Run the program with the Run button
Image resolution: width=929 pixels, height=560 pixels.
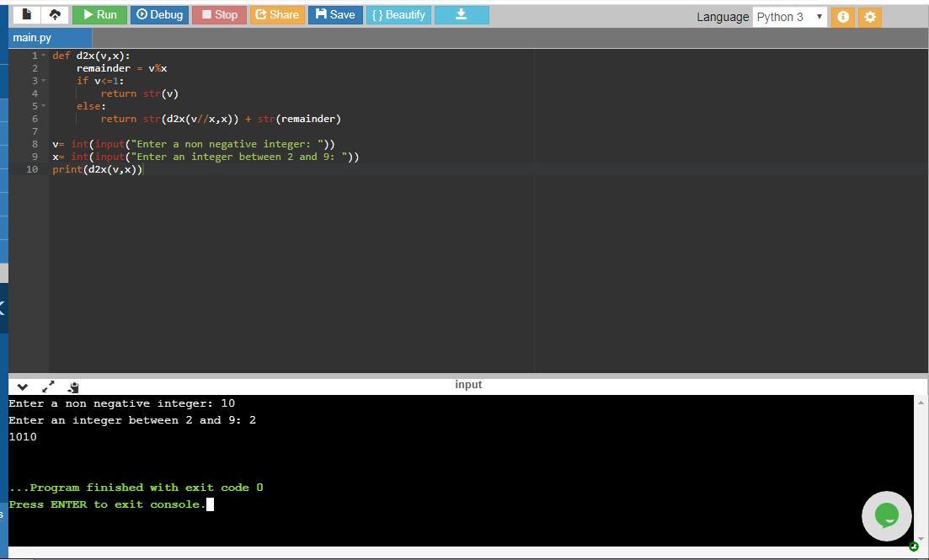click(99, 14)
